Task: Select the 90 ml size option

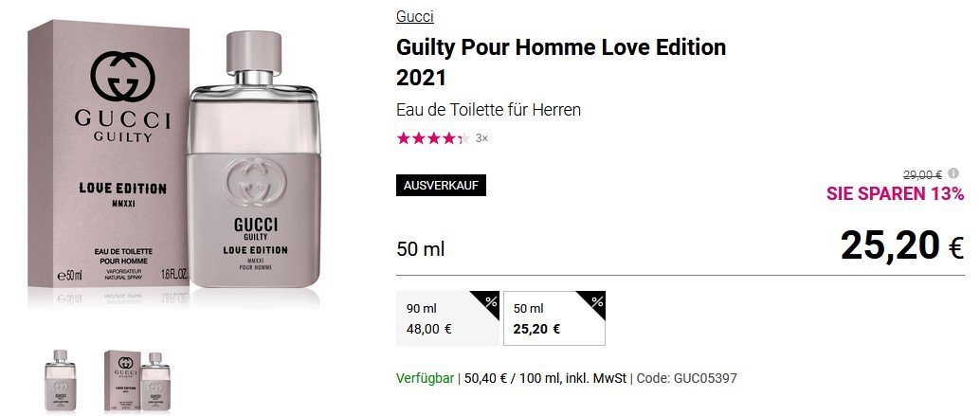Action: 447,318
